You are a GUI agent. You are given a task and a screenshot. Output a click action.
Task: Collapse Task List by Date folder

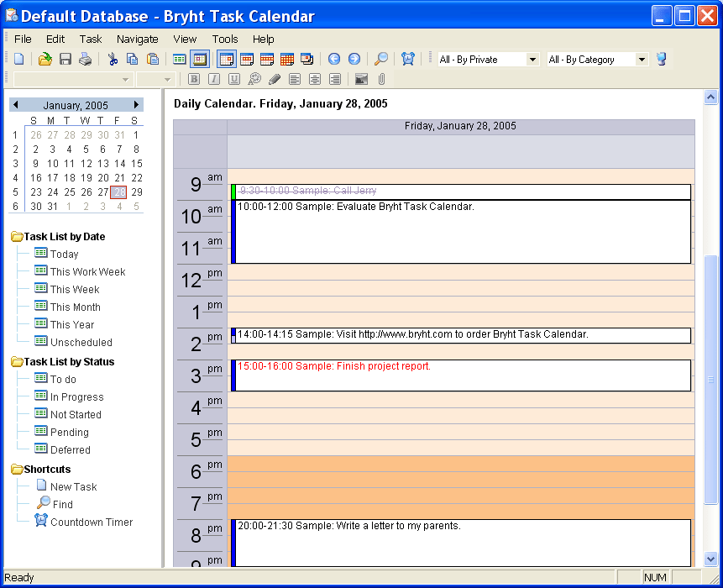click(x=17, y=237)
